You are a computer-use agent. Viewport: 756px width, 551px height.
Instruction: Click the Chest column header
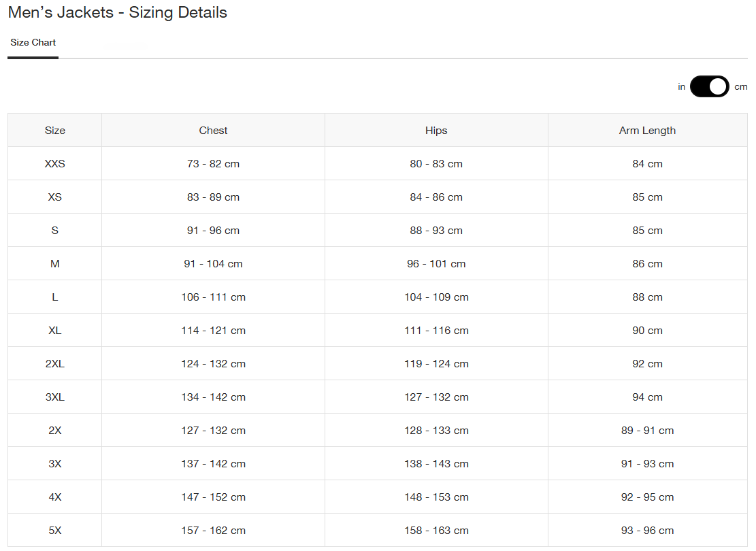pyautogui.click(x=213, y=131)
